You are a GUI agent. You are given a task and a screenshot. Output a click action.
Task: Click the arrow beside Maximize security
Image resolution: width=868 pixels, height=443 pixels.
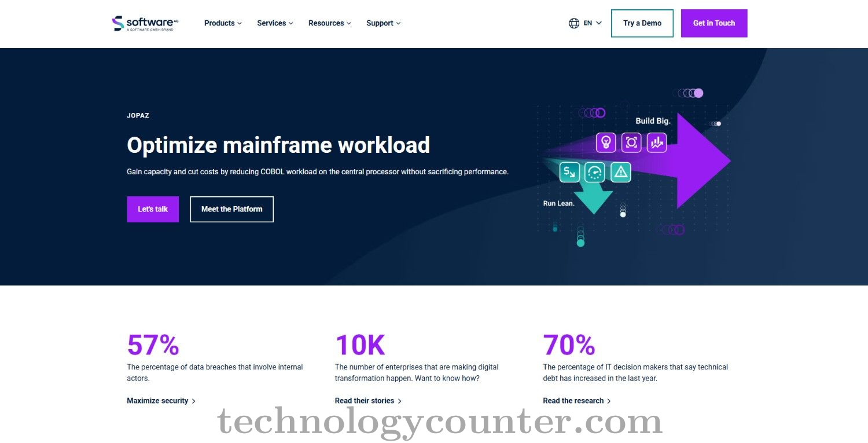coord(194,400)
